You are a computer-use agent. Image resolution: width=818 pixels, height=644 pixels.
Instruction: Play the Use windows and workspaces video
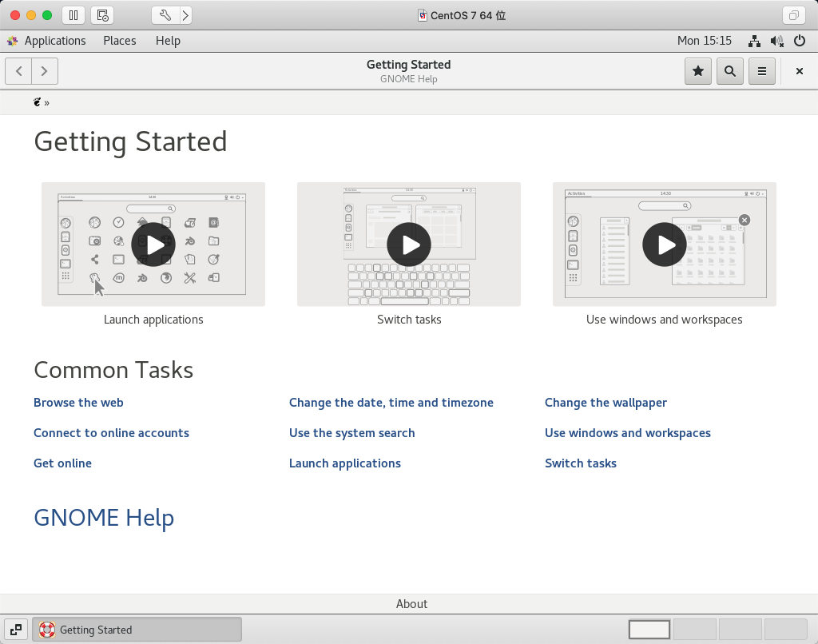pos(664,244)
